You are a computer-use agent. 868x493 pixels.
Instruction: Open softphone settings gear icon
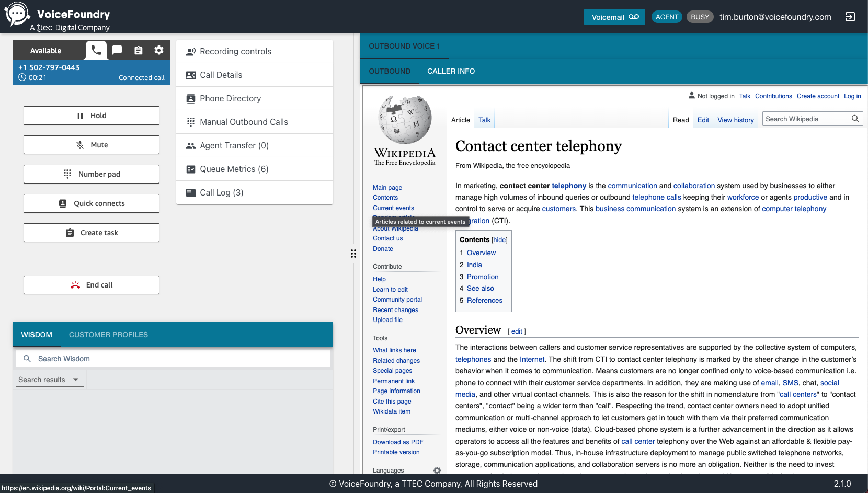(x=159, y=50)
